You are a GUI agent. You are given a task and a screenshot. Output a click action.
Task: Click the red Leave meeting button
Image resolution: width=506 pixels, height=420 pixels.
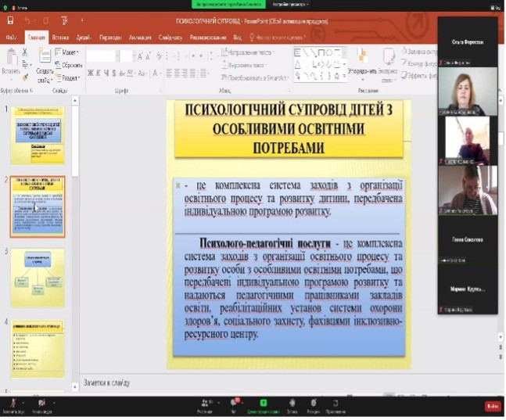click(492, 405)
